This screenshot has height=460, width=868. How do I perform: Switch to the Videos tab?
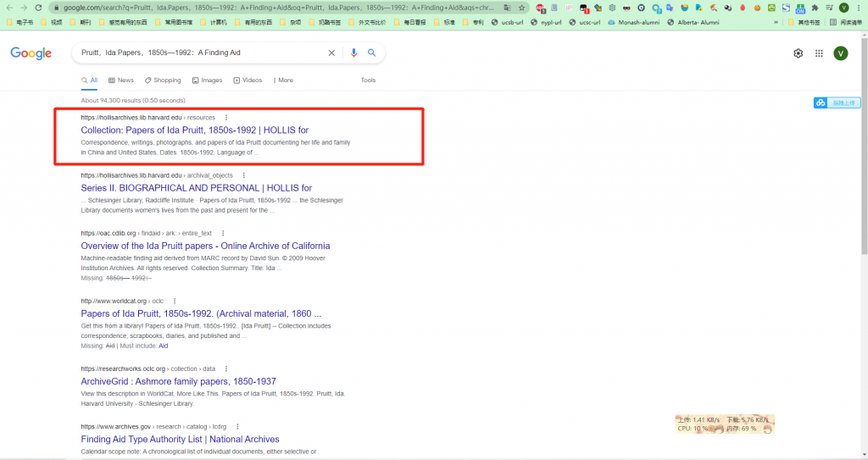click(x=248, y=80)
